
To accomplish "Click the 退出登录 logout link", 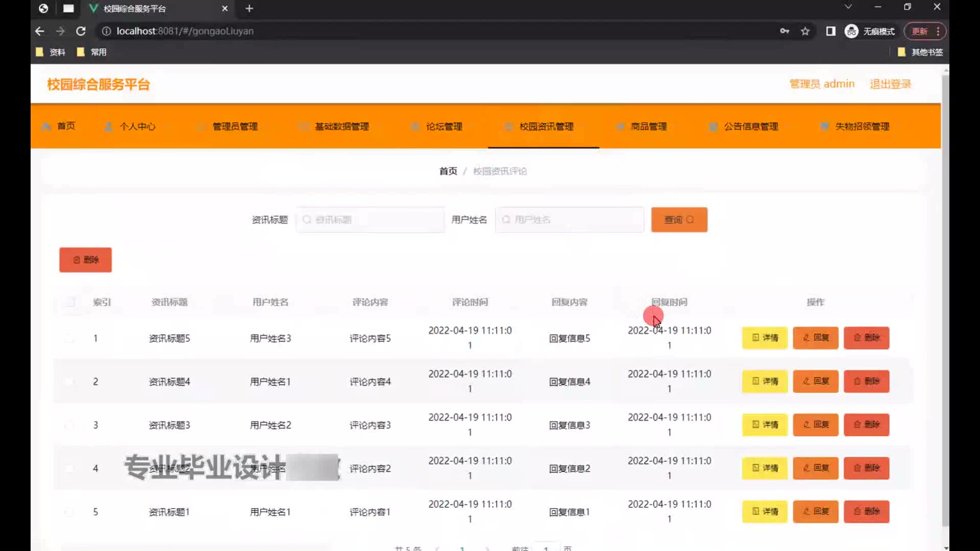I will [x=890, y=84].
